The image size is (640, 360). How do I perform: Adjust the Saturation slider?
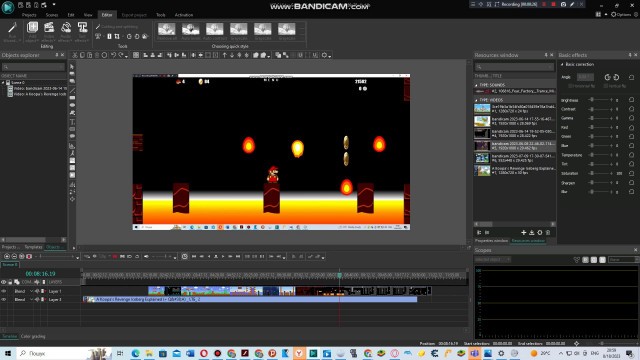tap(601, 173)
